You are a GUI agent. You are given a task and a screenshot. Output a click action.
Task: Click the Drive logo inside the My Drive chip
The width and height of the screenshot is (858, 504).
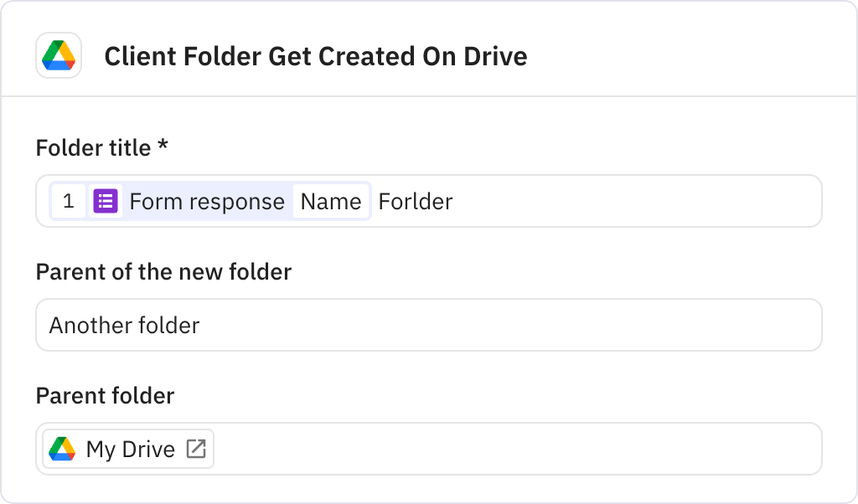pyautogui.click(x=63, y=449)
